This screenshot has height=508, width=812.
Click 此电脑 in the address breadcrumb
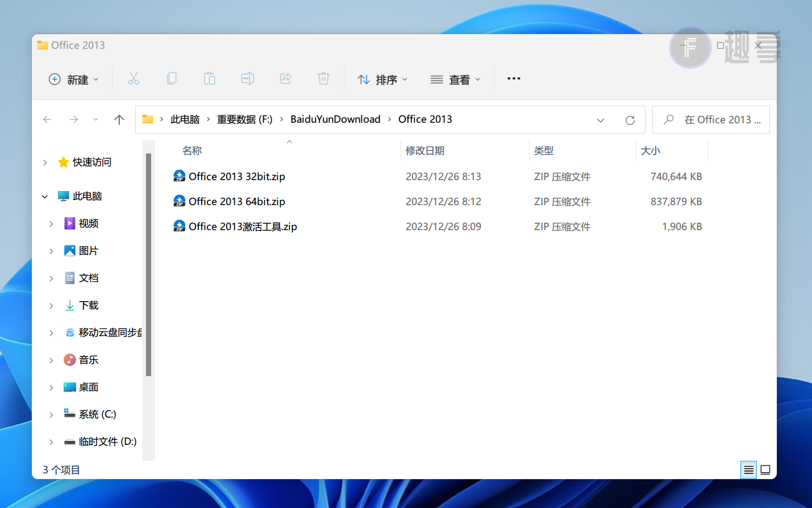pos(185,119)
